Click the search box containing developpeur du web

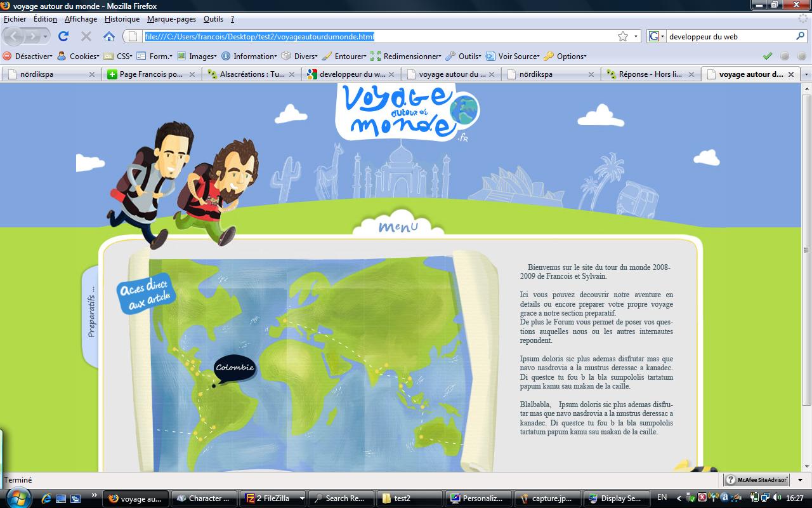730,36
